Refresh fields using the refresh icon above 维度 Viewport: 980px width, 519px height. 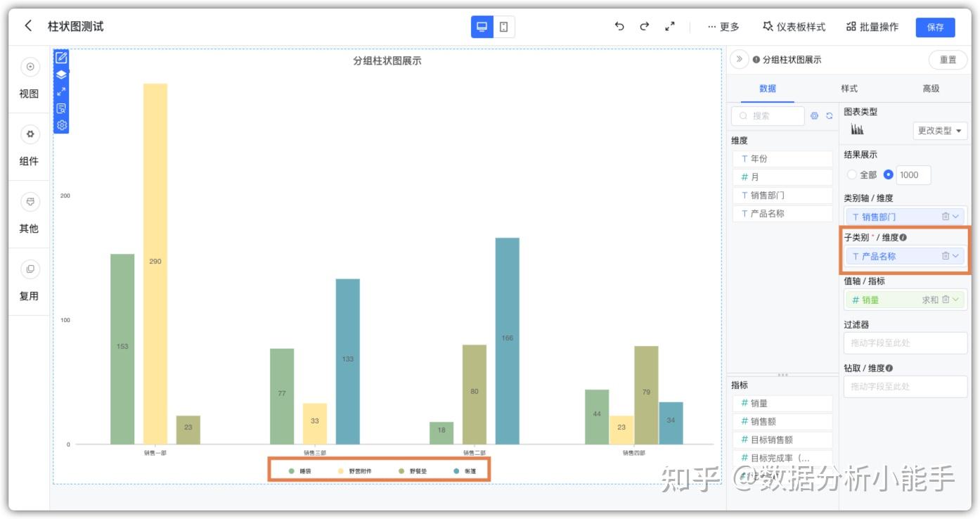point(830,116)
